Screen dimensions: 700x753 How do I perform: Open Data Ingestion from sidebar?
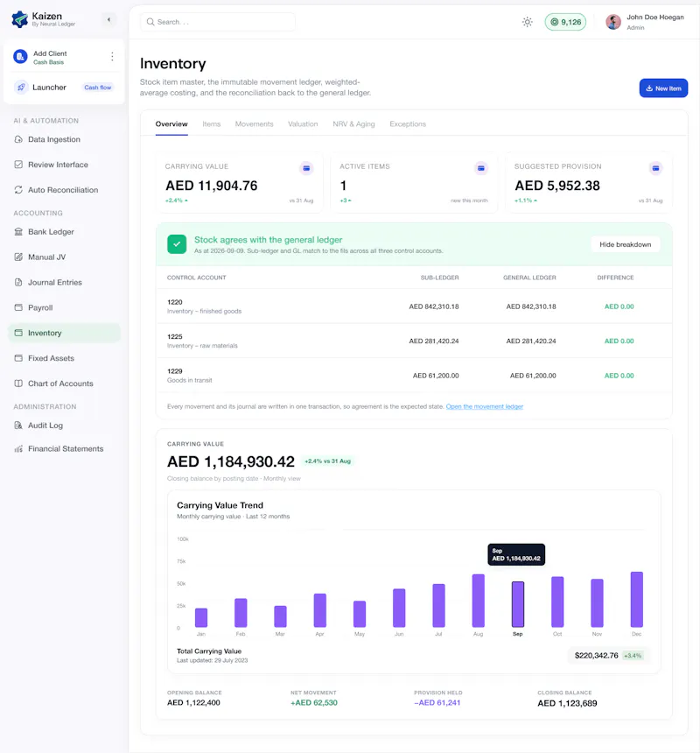tap(53, 139)
